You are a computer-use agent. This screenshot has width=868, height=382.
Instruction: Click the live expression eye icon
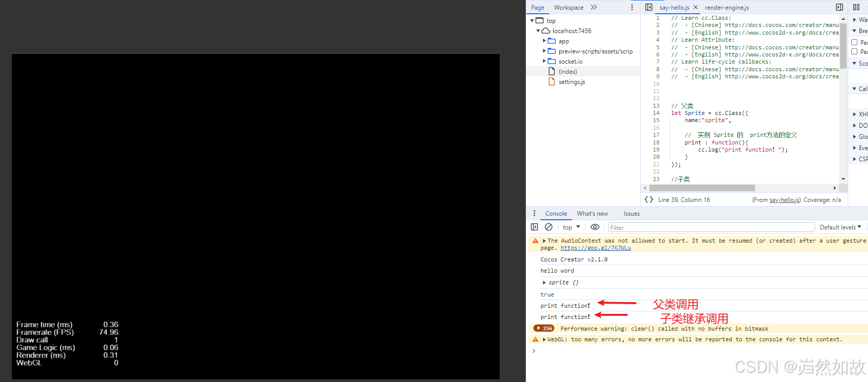[x=595, y=227]
